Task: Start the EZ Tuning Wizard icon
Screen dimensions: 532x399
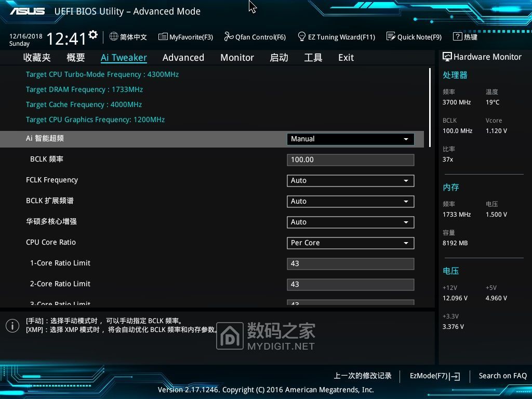Action: tap(302, 37)
